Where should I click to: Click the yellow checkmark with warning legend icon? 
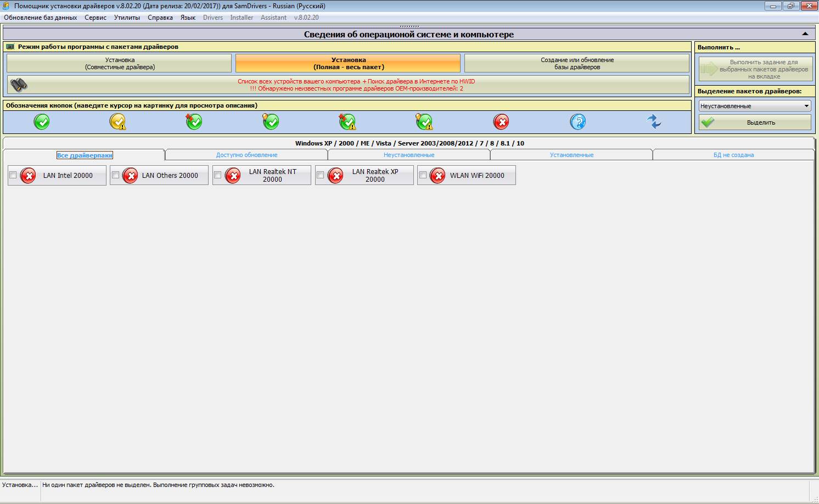click(118, 121)
